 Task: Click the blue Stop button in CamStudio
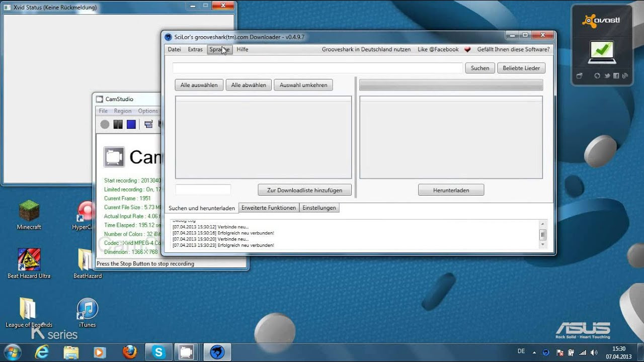[x=131, y=124]
